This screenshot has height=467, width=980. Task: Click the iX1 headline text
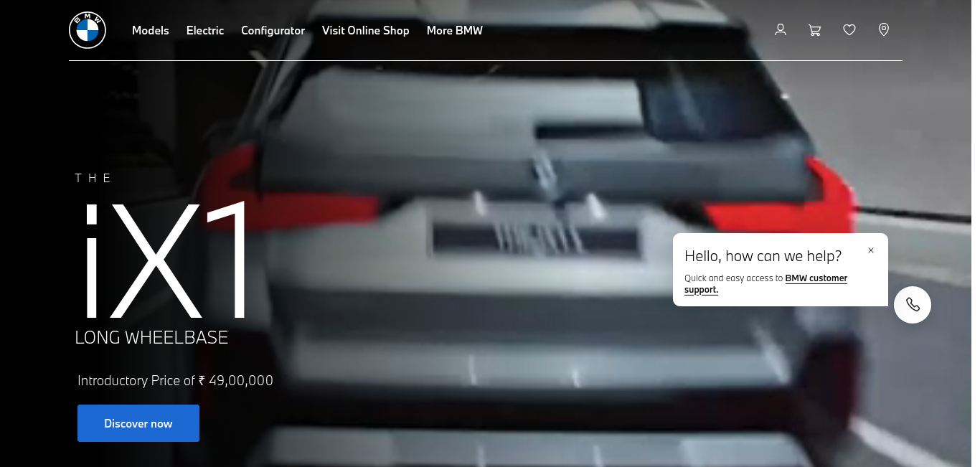point(166,261)
